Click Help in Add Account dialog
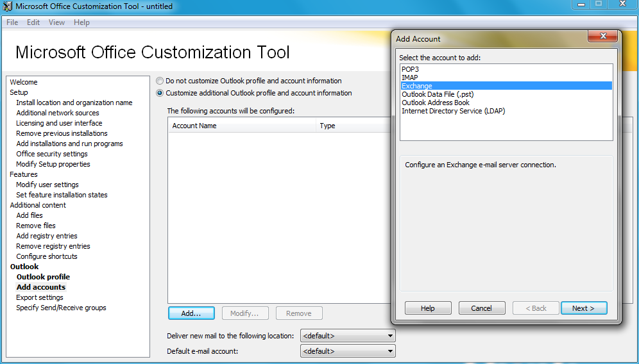Image resolution: width=639 pixels, height=364 pixels. tap(428, 308)
